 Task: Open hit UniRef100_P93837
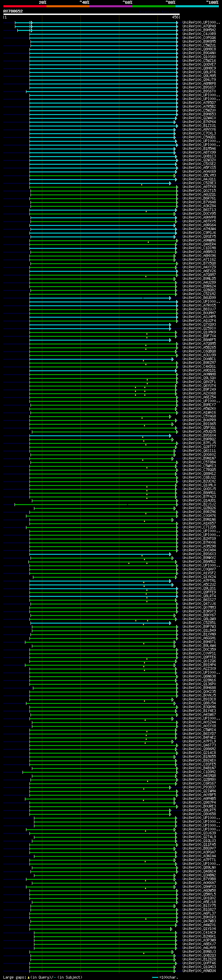point(199,787)
